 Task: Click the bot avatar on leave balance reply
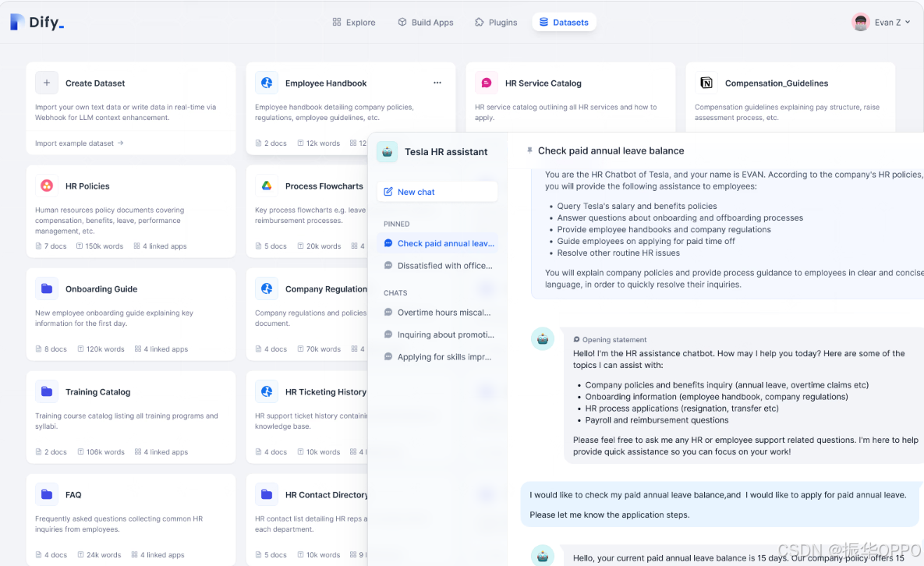pyautogui.click(x=543, y=555)
